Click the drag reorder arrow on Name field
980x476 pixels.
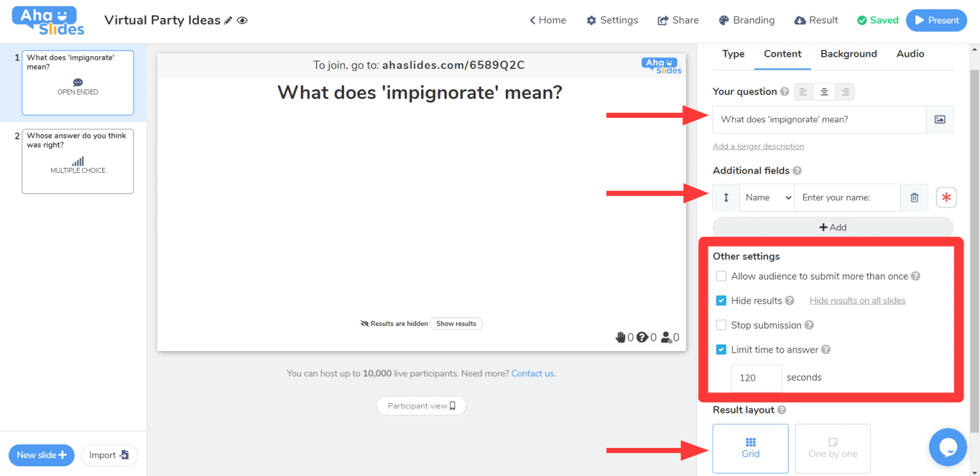click(x=726, y=198)
